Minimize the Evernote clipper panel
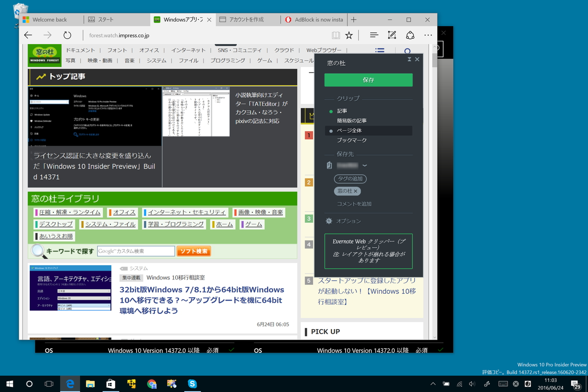The image size is (588, 392). pyautogui.click(x=409, y=59)
